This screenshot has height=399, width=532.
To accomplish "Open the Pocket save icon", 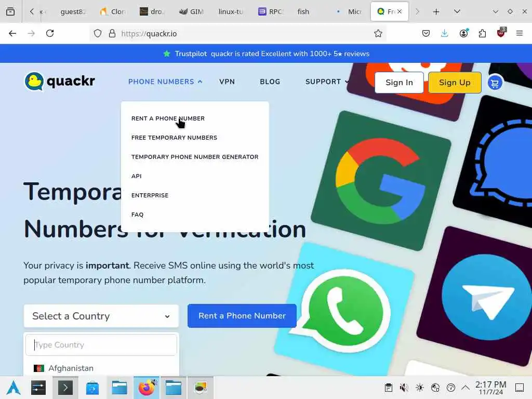I will tap(426, 33).
